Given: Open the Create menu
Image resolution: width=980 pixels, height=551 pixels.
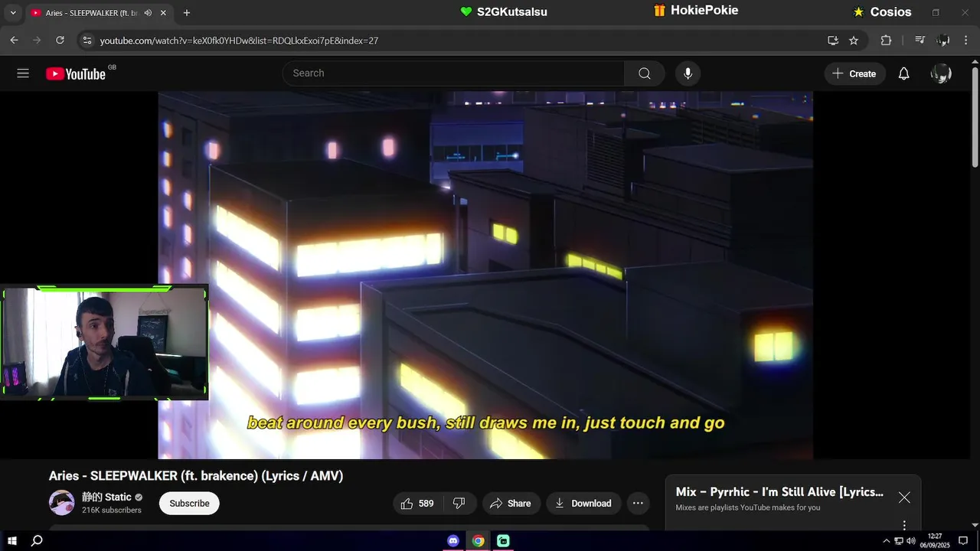Looking at the screenshot, I should point(854,73).
